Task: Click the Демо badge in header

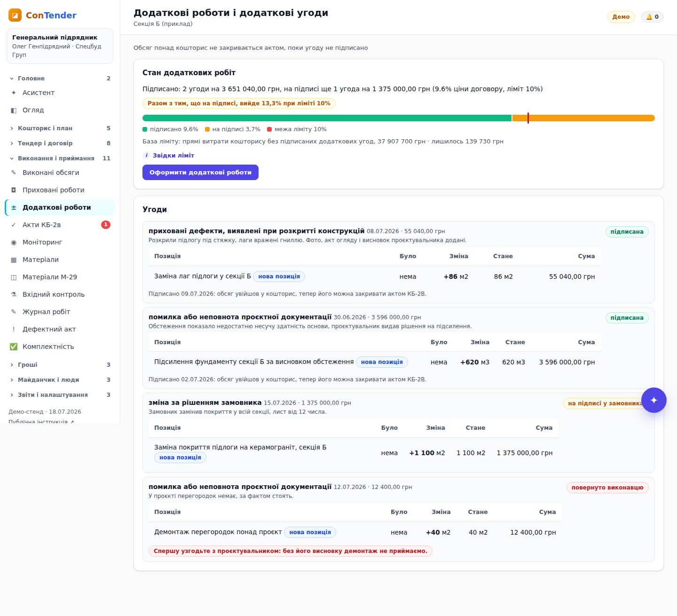Action: [621, 17]
